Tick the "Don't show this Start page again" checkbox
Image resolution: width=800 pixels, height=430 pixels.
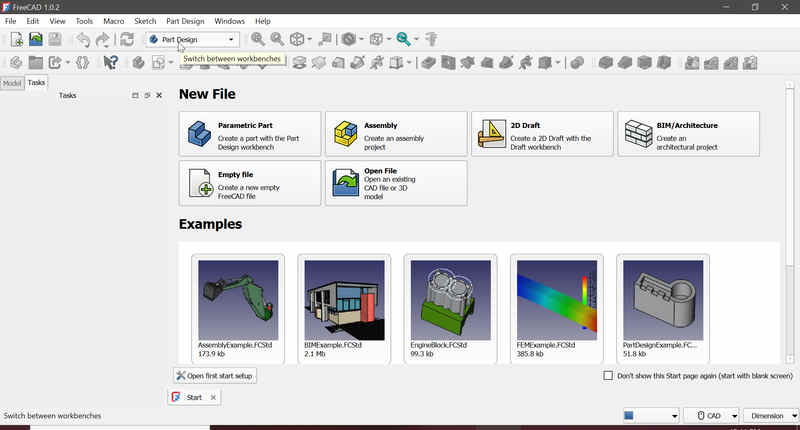coord(608,375)
